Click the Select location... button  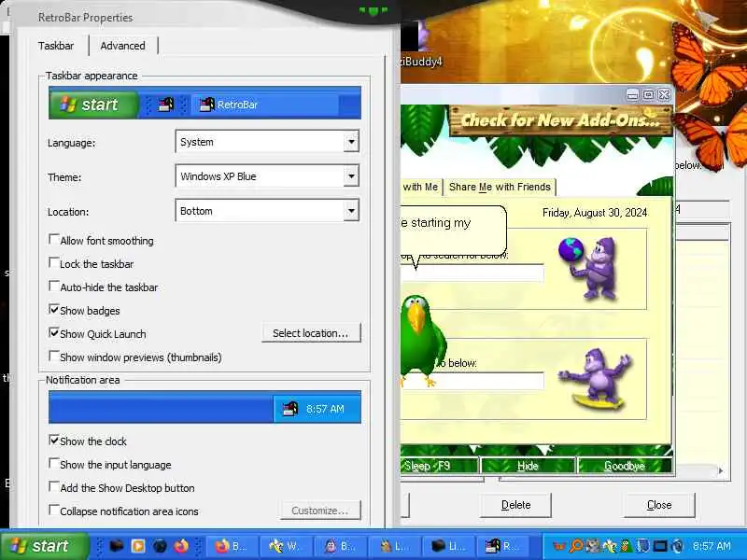pos(311,333)
